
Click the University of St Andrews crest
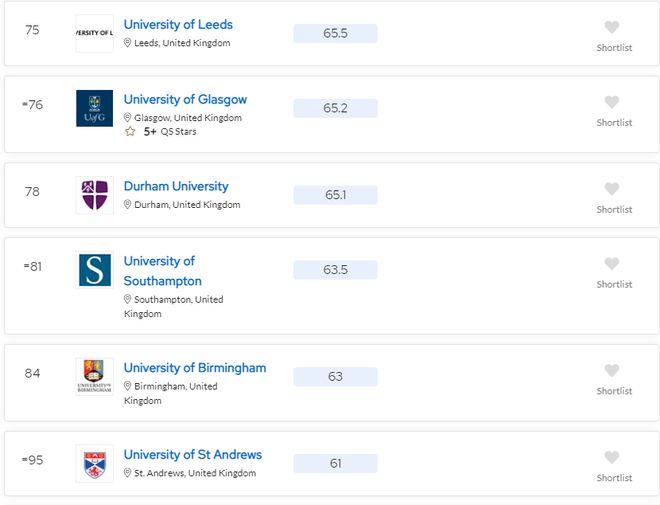click(94, 463)
